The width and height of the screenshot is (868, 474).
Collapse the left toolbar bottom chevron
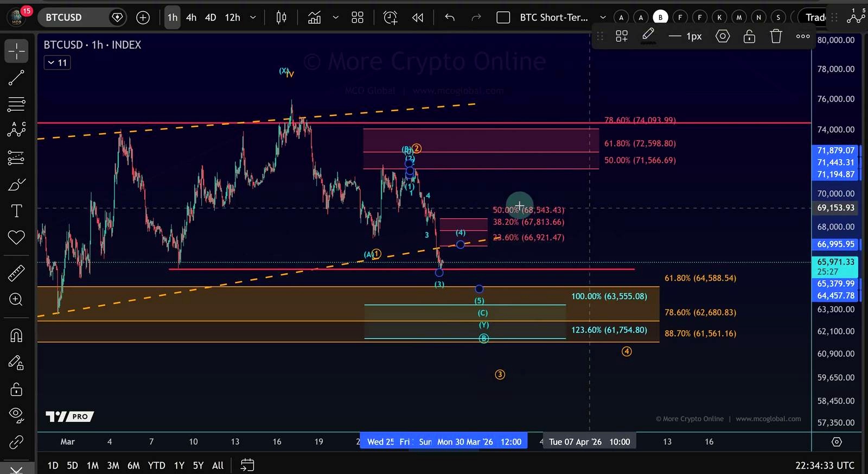click(x=16, y=469)
